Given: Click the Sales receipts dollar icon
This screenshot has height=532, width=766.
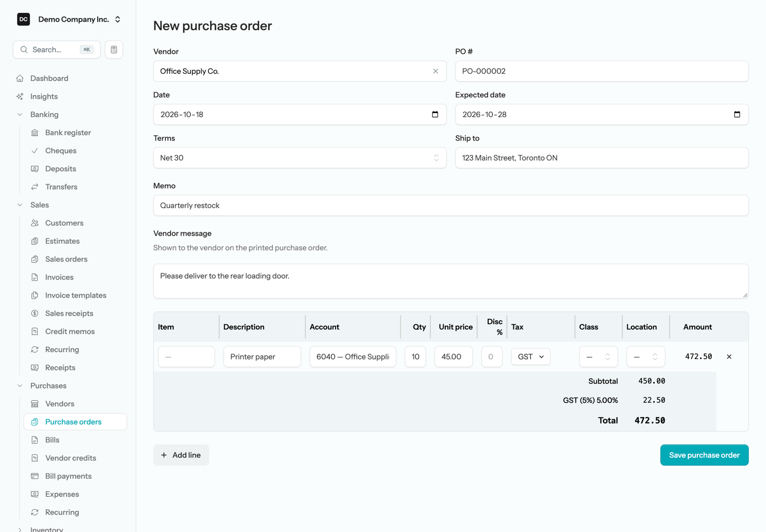Looking at the screenshot, I should coord(35,313).
